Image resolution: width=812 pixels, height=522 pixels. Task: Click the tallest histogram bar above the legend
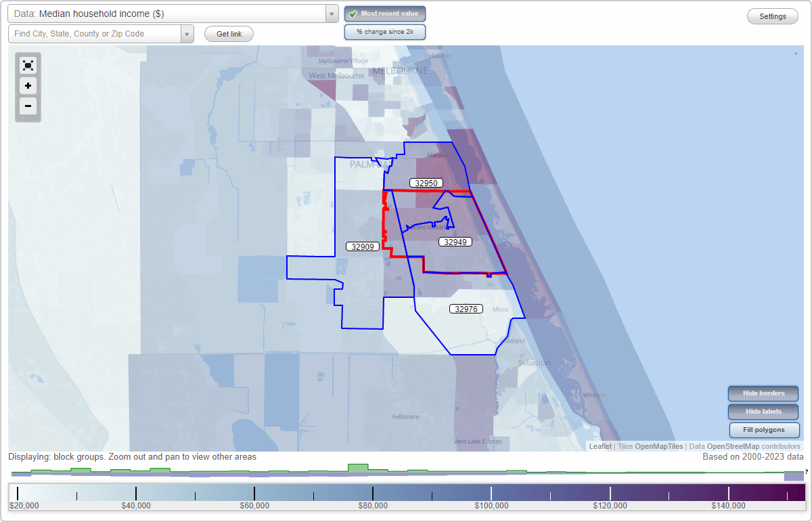click(x=358, y=469)
